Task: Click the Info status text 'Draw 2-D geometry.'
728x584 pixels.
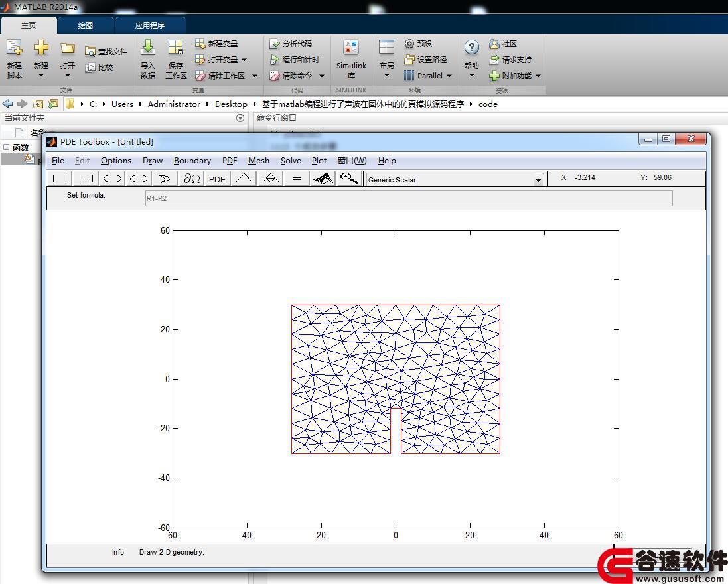Action: coord(172,552)
